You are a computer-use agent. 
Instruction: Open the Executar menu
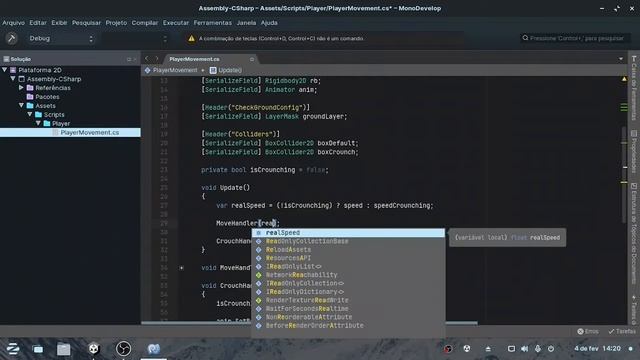click(176, 23)
